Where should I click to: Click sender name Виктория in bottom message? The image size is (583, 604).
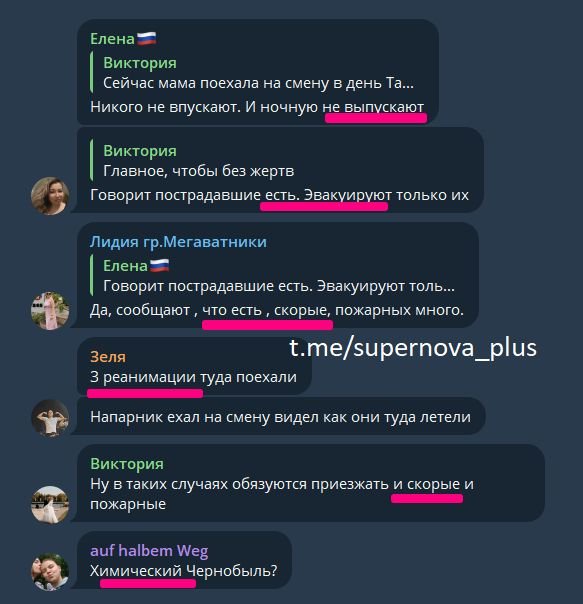[127, 464]
